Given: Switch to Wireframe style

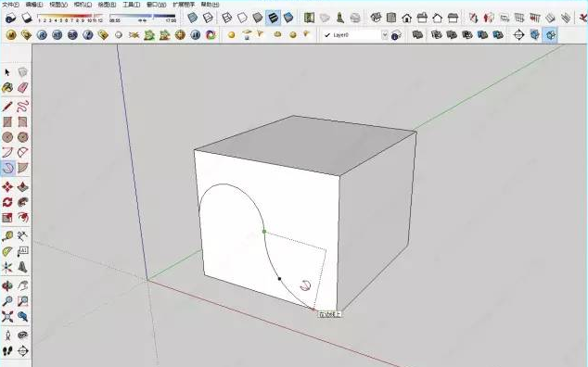Looking at the screenshot, I should tap(226, 18).
